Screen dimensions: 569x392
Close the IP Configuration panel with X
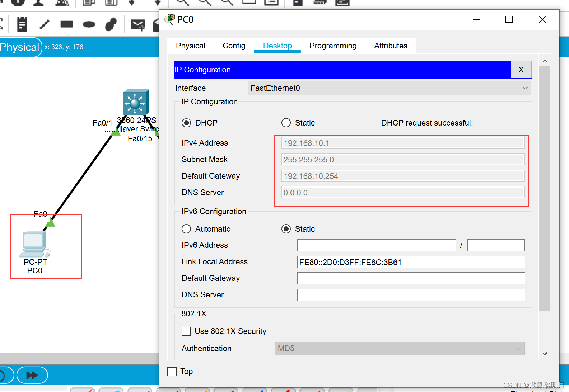(x=521, y=70)
